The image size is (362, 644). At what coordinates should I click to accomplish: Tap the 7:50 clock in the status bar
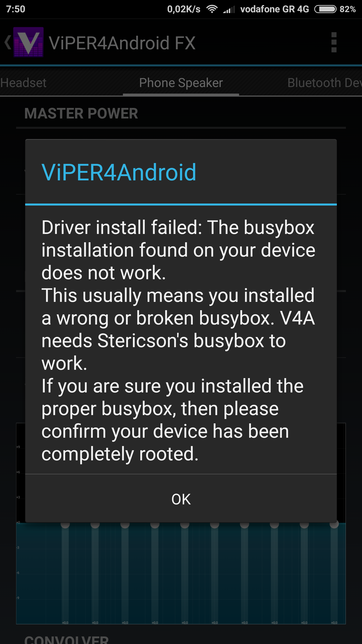pos(16,9)
